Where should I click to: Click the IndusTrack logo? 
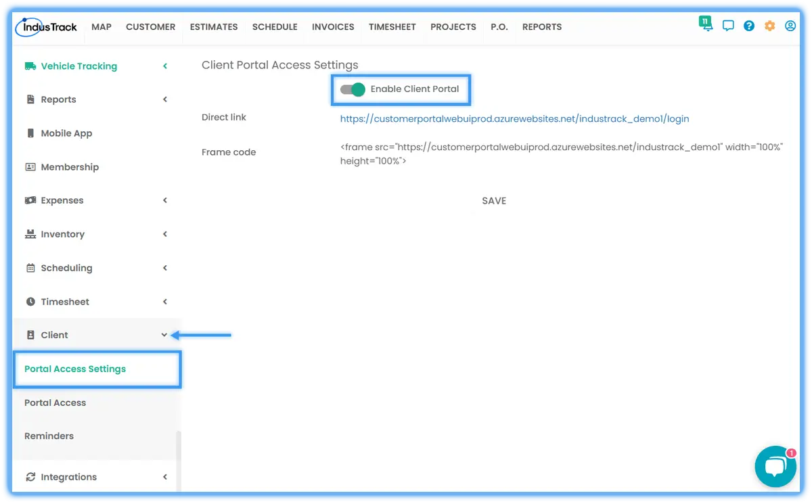tap(46, 27)
